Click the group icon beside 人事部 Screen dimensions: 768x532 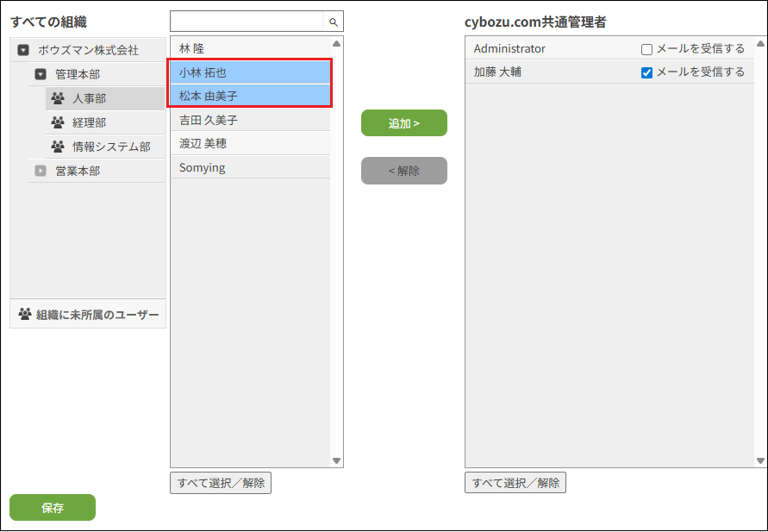58,98
